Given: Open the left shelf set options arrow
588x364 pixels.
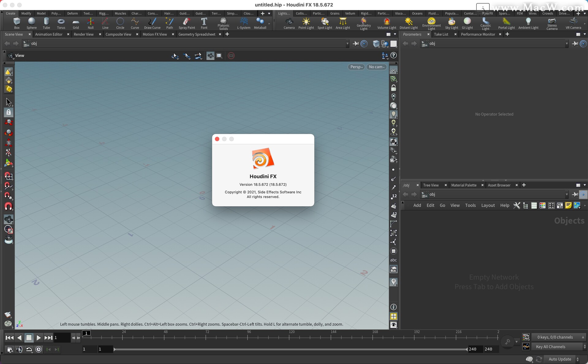Looking at the screenshot, I should (269, 13).
